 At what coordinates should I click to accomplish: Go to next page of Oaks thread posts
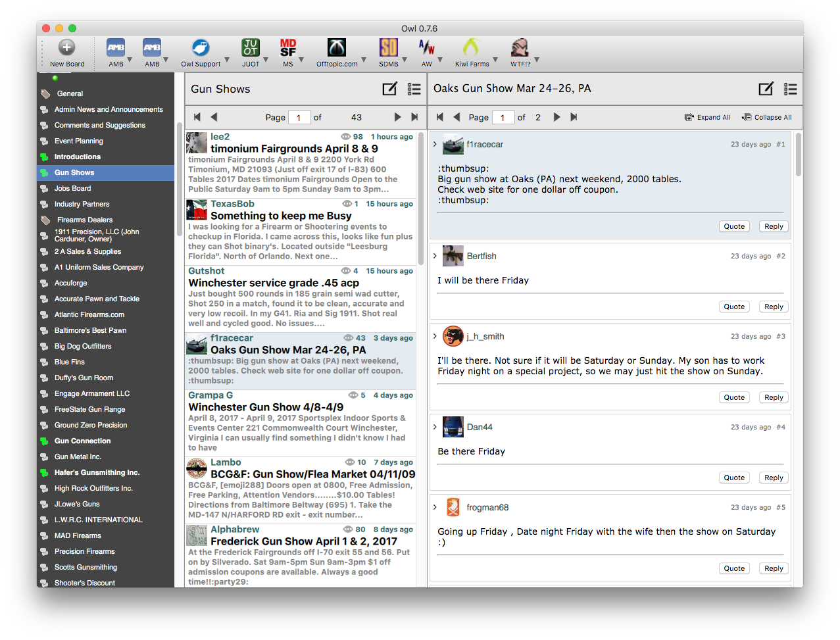tap(556, 117)
